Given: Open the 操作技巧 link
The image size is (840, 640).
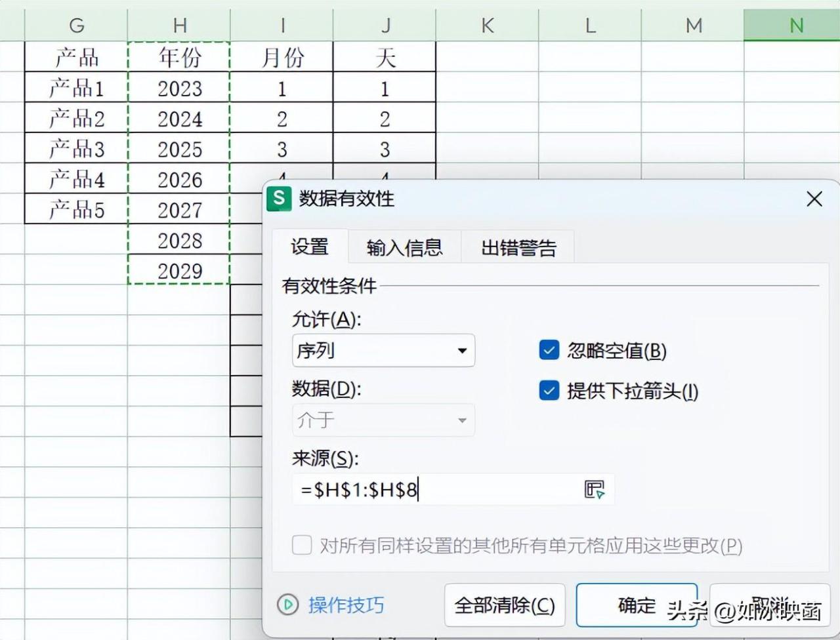Looking at the screenshot, I should [346, 605].
